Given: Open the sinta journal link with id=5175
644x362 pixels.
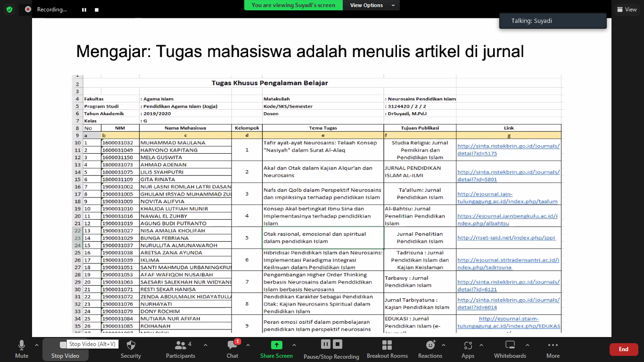Looking at the screenshot, I should (509, 150).
